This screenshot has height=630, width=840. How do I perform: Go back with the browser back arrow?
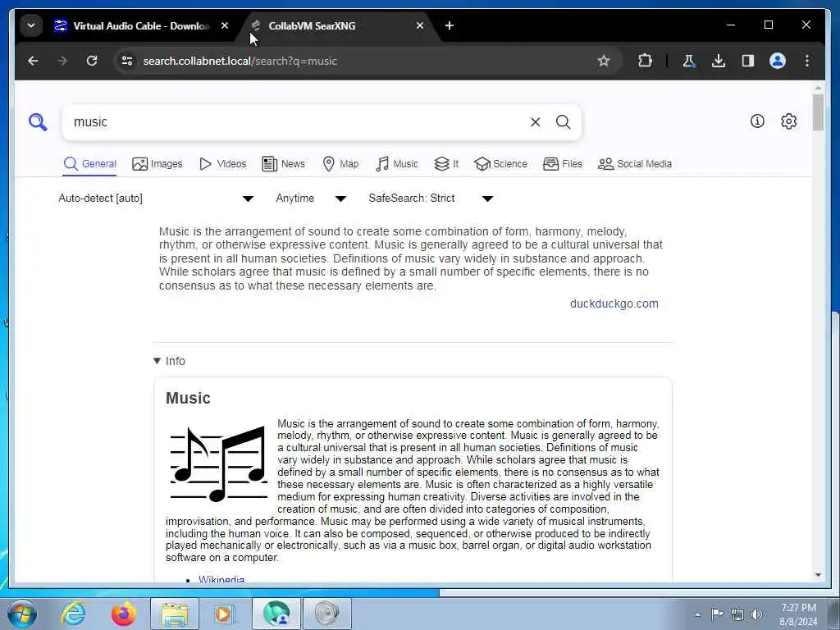point(33,61)
